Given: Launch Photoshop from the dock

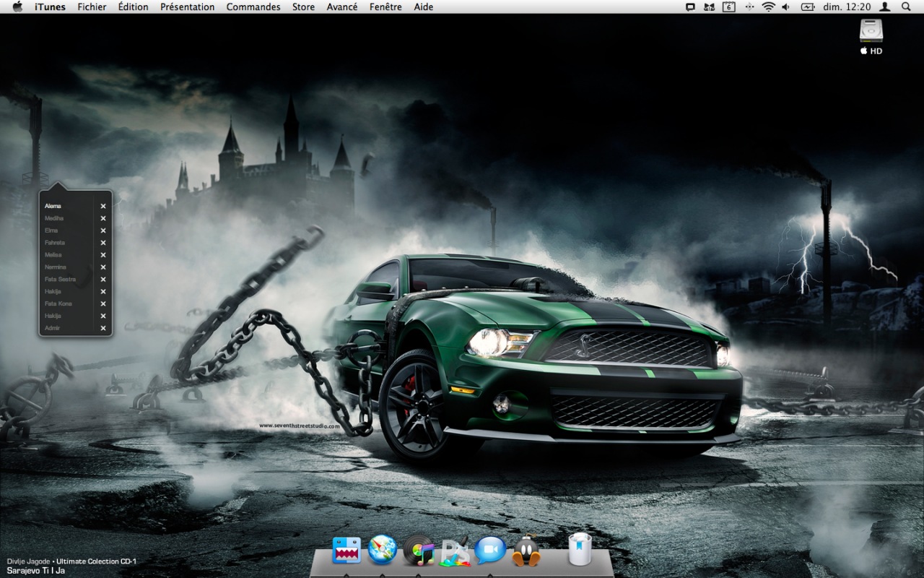Looking at the screenshot, I should (455, 551).
